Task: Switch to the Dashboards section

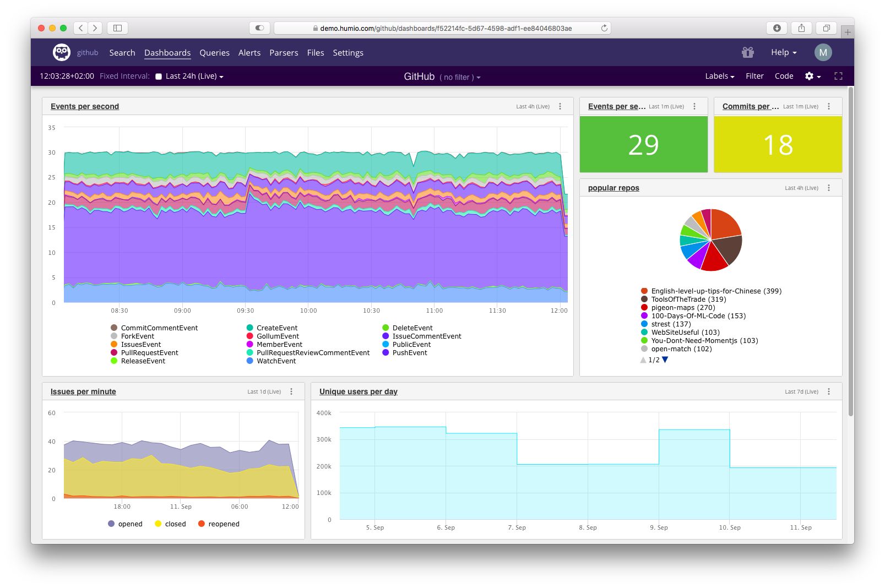Action: pyautogui.click(x=167, y=52)
